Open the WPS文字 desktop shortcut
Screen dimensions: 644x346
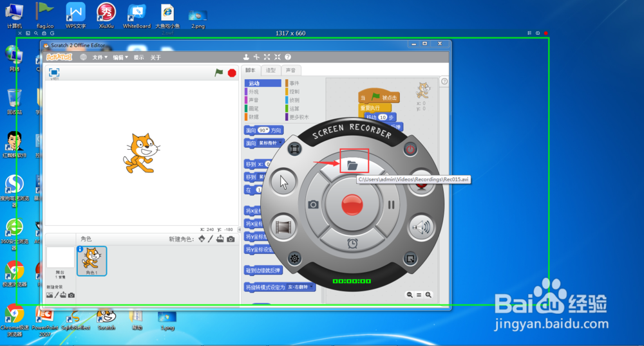coord(75,15)
